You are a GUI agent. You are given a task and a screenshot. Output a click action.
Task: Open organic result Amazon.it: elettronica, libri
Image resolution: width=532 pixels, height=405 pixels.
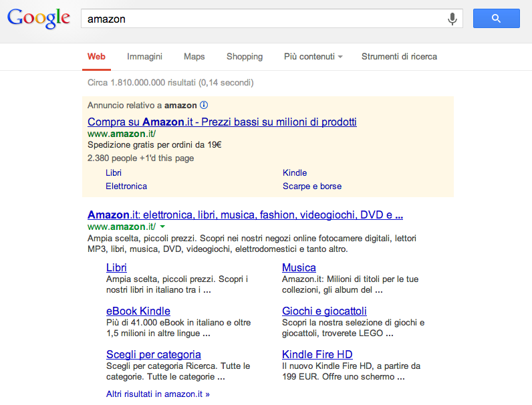point(245,215)
